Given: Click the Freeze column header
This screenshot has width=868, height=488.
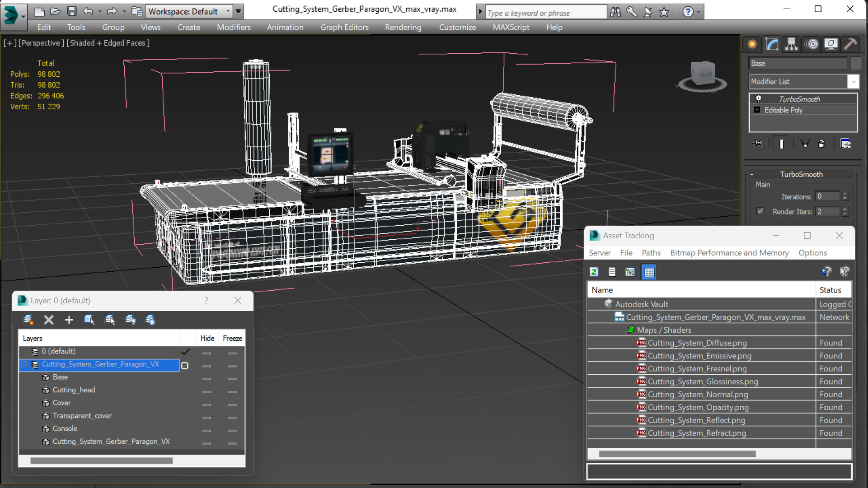Looking at the screenshot, I should 232,338.
